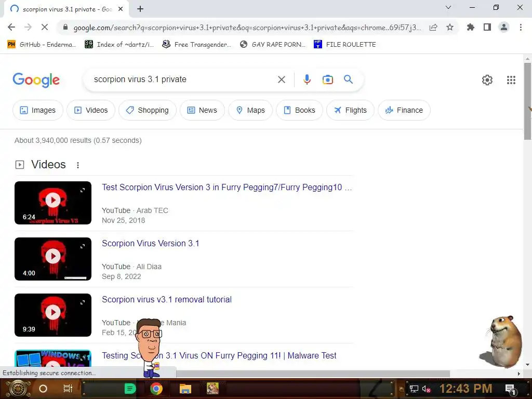Start voice search with the microphone
Screen dimensions: 532x399
(307, 79)
